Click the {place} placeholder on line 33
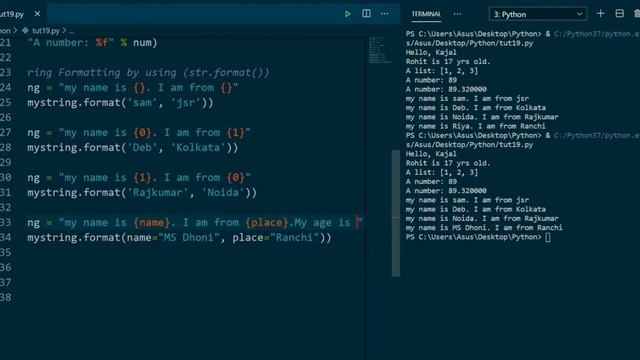This screenshot has width=640, height=360. pyautogui.click(x=267, y=222)
